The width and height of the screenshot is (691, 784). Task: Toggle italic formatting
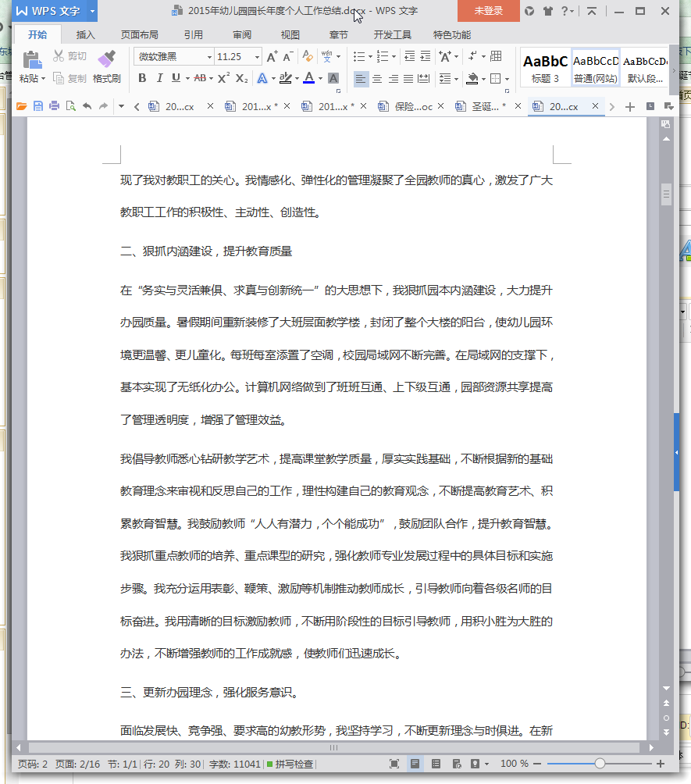pos(159,78)
